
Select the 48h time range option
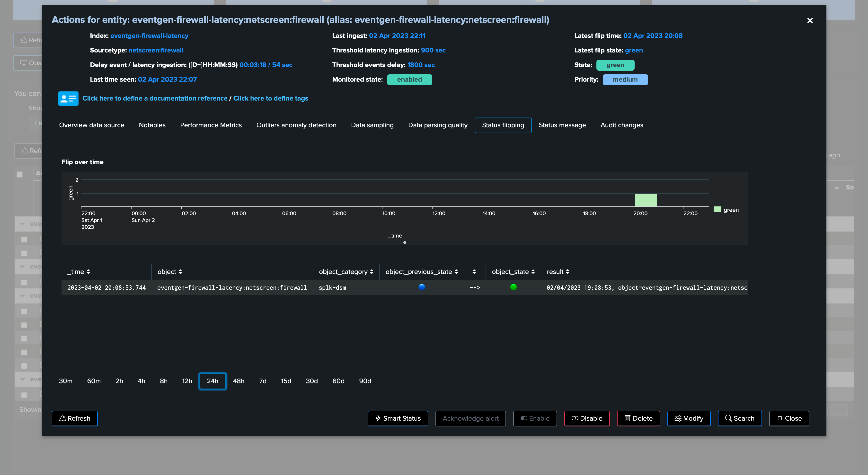pyautogui.click(x=239, y=381)
